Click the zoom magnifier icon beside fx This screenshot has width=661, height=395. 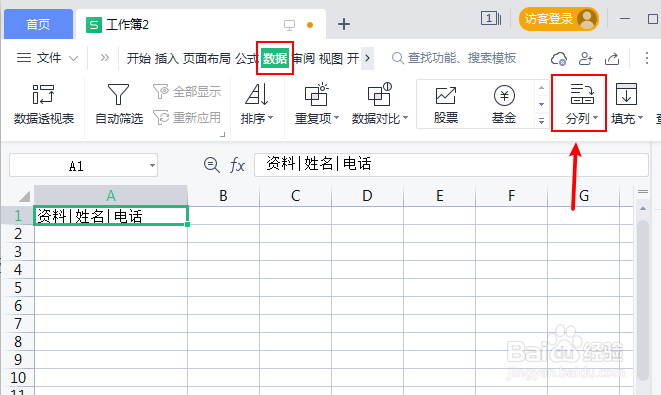[212, 165]
